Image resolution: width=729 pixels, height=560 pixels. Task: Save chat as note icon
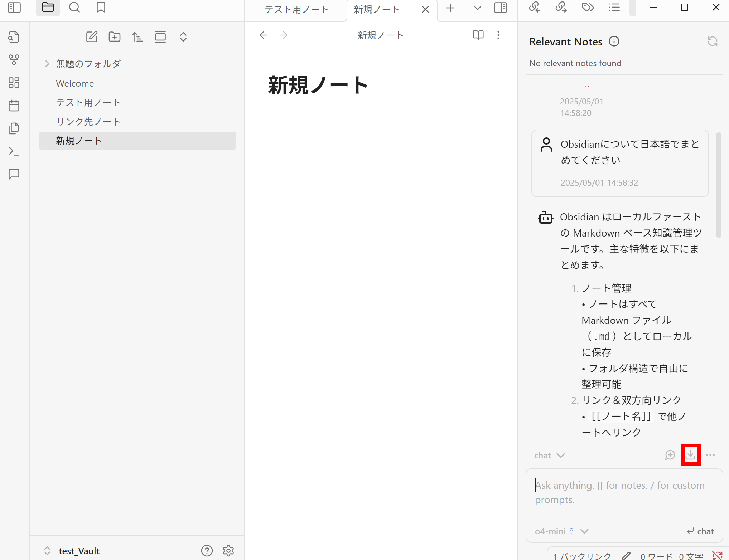691,455
